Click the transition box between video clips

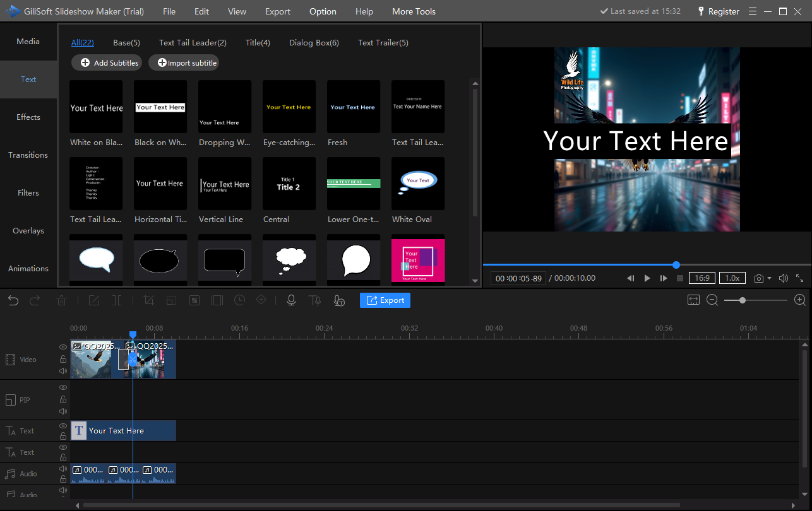pyautogui.click(x=123, y=360)
